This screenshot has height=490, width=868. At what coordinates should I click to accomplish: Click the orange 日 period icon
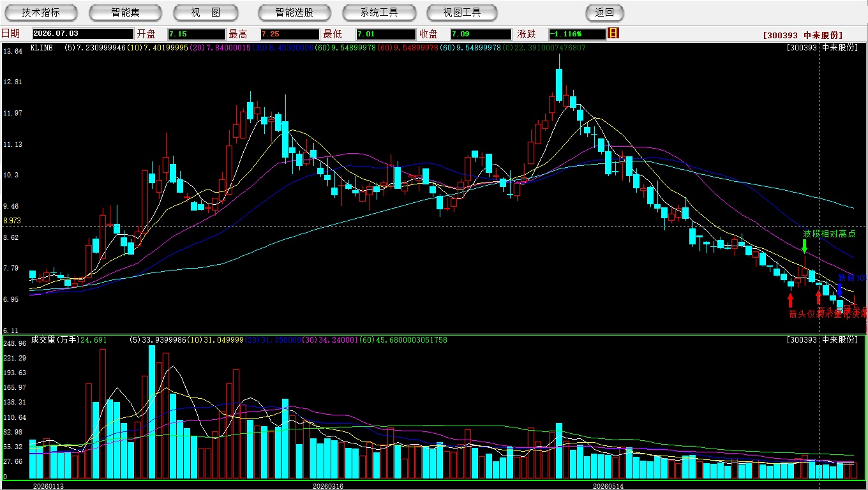[x=613, y=33]
